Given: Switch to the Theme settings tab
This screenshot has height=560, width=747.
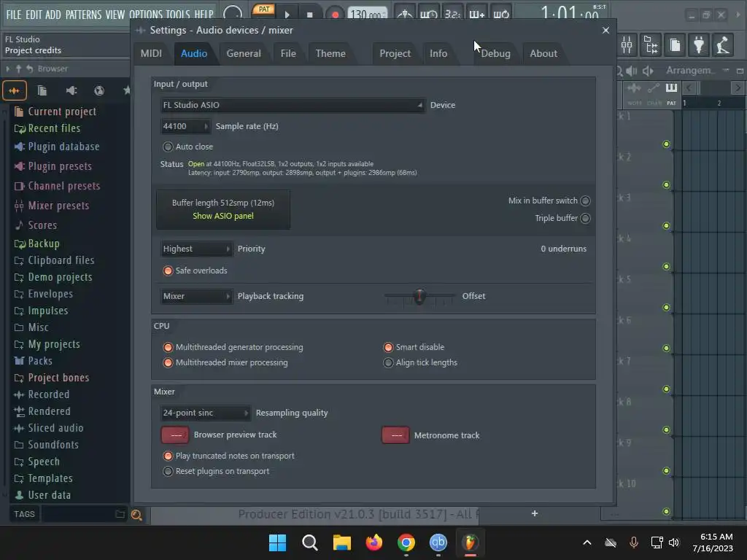Looking at the screenshot, I should tap(330, 53).
